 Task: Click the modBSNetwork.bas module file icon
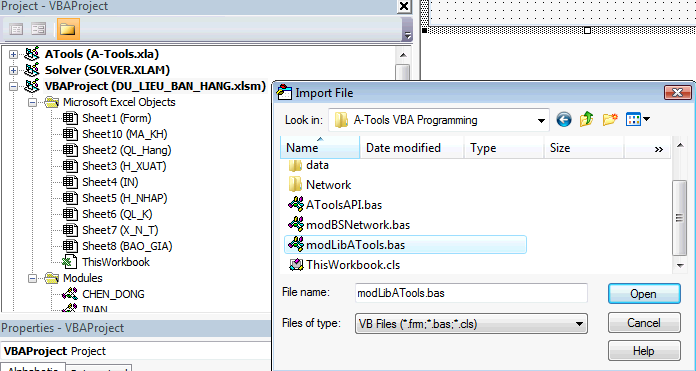point(296,224)
